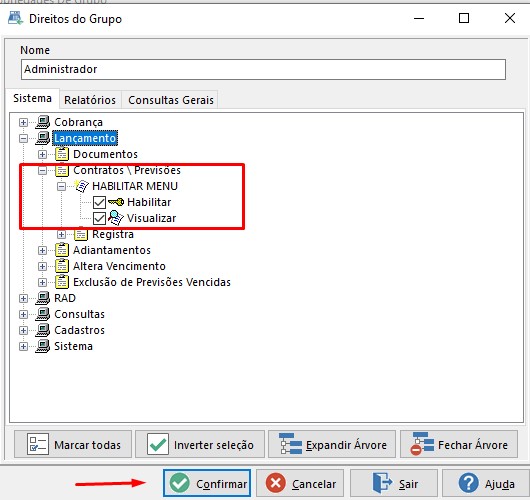Expand the Exclusão de Previsões Vencidas node
The width and height of the screenshot is (530, 500).
click(x=42, y=282)
